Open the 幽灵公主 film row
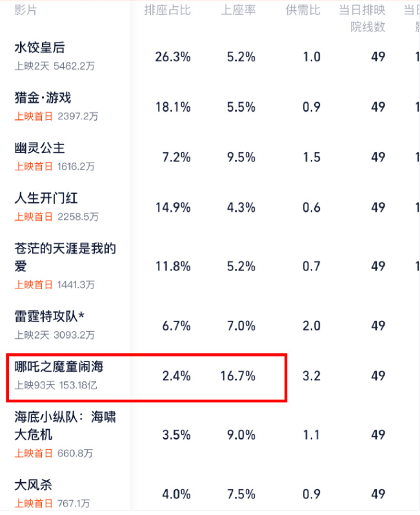The width and height of the screenshot is (420, 515). [x=39, y=148]
